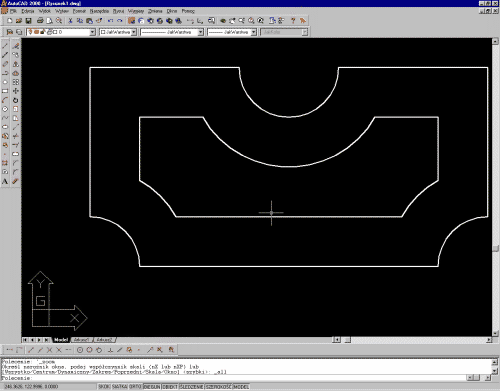Activate the Rotate modify tool

click(15, 100)
